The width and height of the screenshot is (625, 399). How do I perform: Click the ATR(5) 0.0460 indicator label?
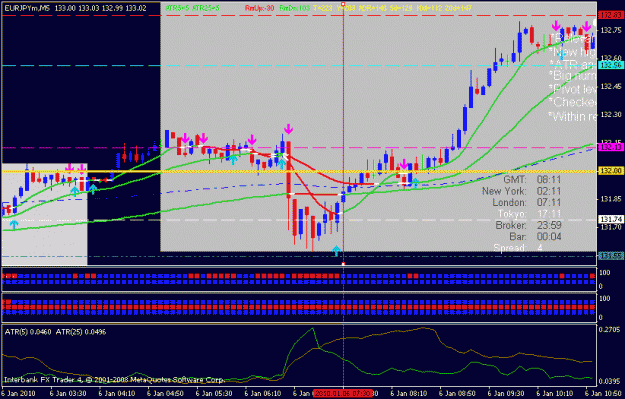[x=28, y=332]
